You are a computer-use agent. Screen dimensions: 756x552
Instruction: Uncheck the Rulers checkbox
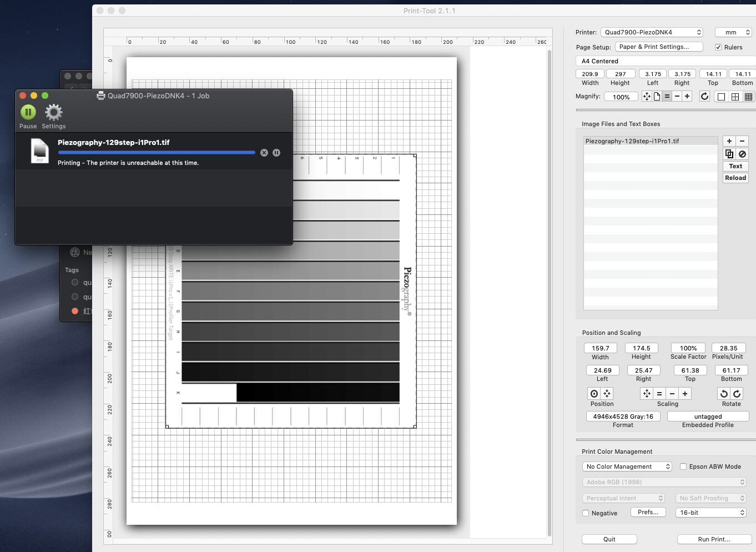[718, 47]
